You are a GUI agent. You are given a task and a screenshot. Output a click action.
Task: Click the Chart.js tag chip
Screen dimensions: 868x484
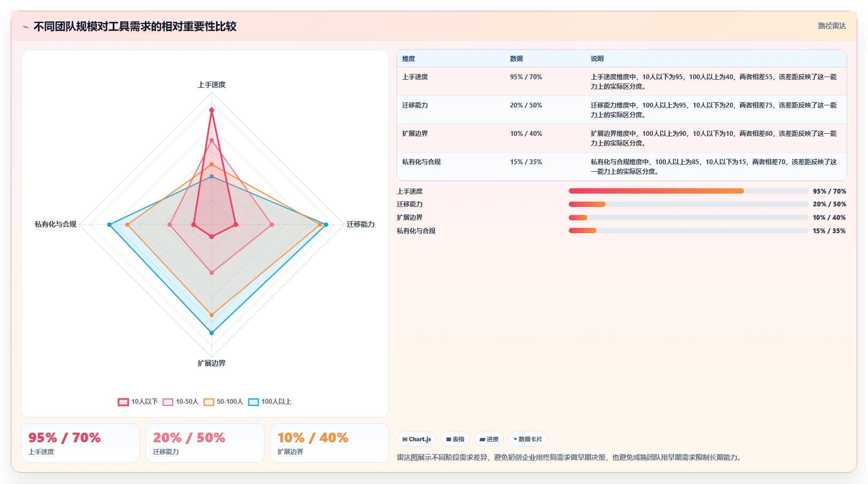(416, 439)
